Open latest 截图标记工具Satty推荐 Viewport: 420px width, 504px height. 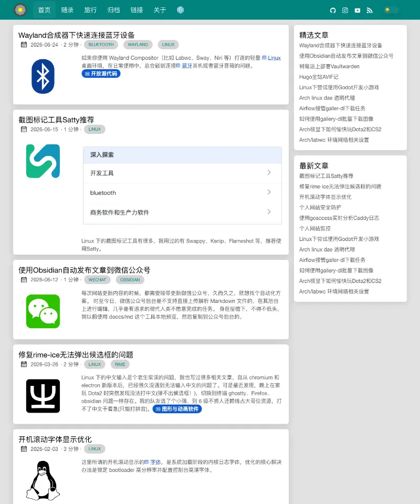(x=326, y=176)
